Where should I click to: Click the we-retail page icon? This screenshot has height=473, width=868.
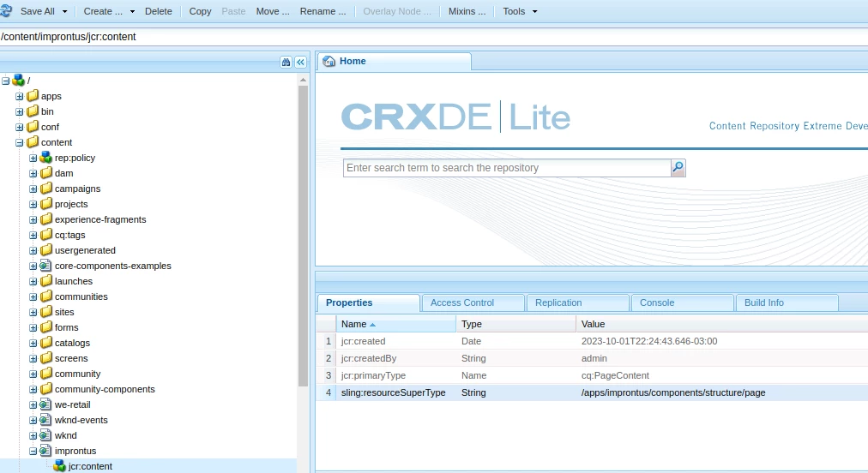(46, 404)
